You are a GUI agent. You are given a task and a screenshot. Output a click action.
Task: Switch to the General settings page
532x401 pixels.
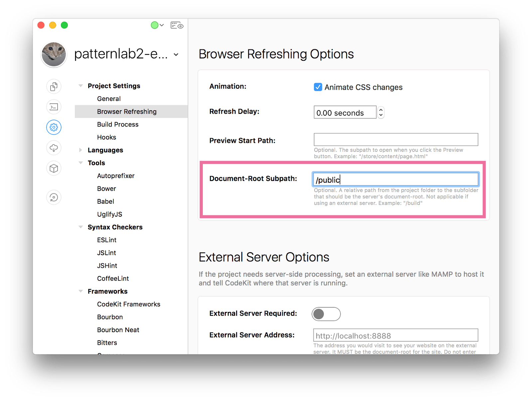[x=109, y=99]
